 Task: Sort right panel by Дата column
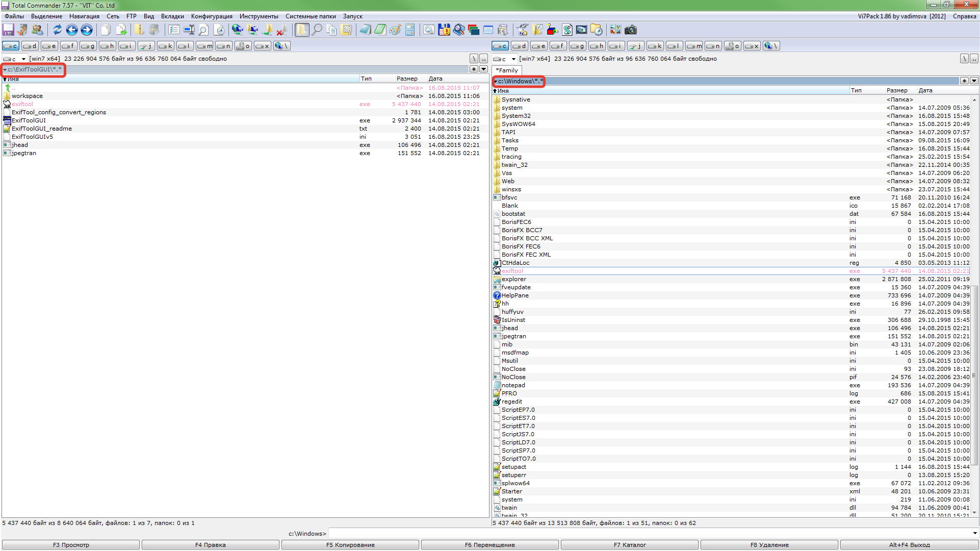pyautogui.click(x=925, y=90)
